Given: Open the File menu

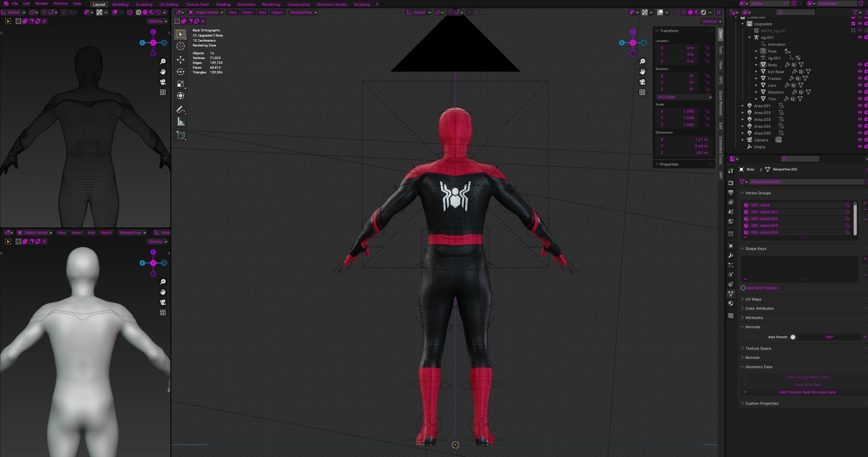Looking at the screenshot, I should 15,3.
